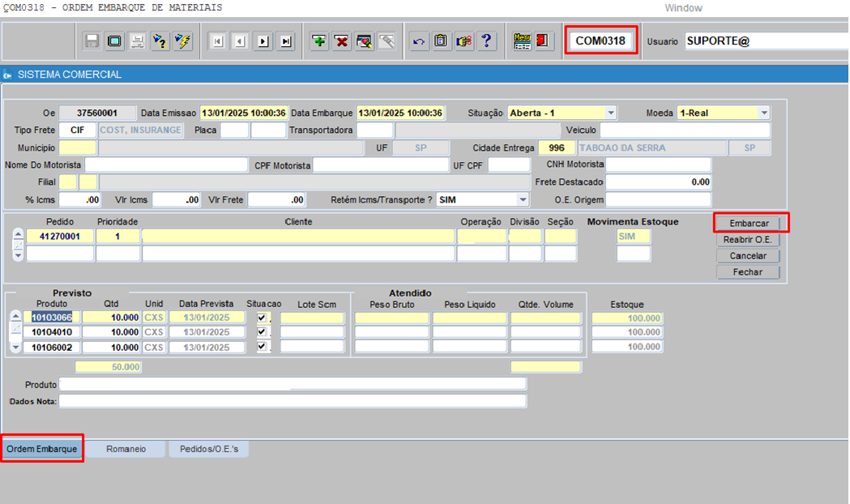
Task: Click up arrow of Produto block scroller
Action: click(16, 316)
